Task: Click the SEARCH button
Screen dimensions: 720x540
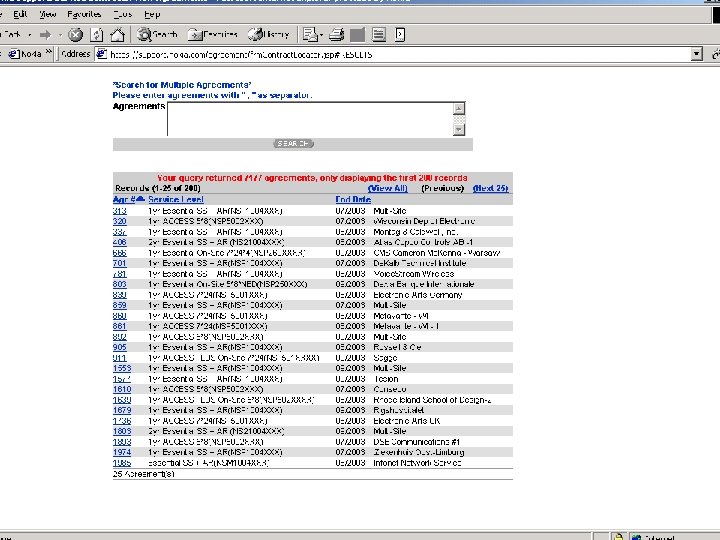Action: 293,144
